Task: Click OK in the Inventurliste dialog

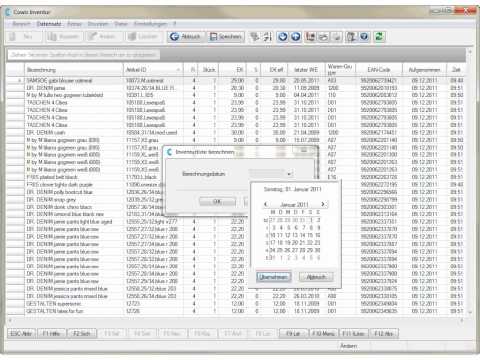Action: coord(217,201)
